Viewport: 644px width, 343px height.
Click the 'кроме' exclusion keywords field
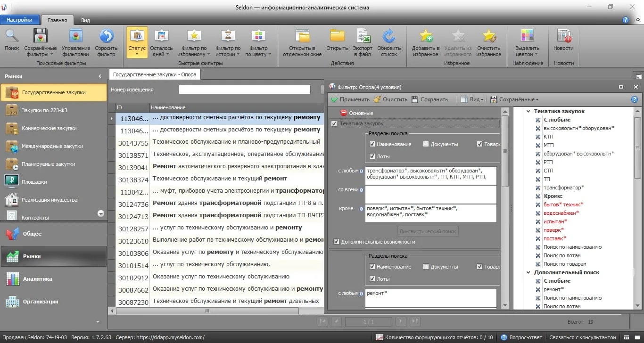coord(431,213)
